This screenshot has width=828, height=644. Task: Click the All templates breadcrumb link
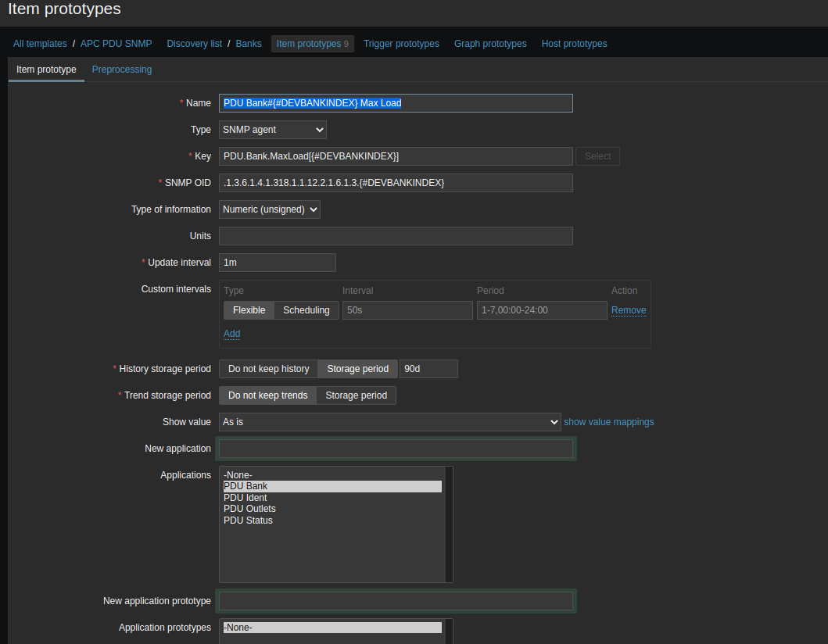[x=40, y=44]
